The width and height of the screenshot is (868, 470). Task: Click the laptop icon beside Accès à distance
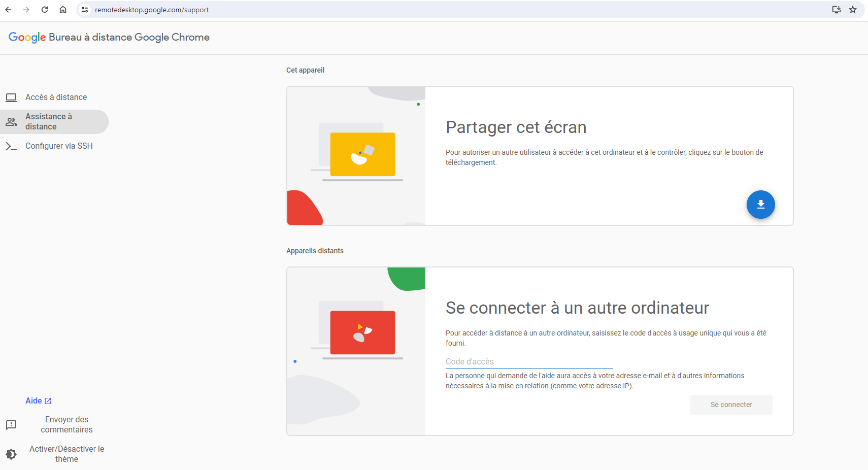coord(11,97)
